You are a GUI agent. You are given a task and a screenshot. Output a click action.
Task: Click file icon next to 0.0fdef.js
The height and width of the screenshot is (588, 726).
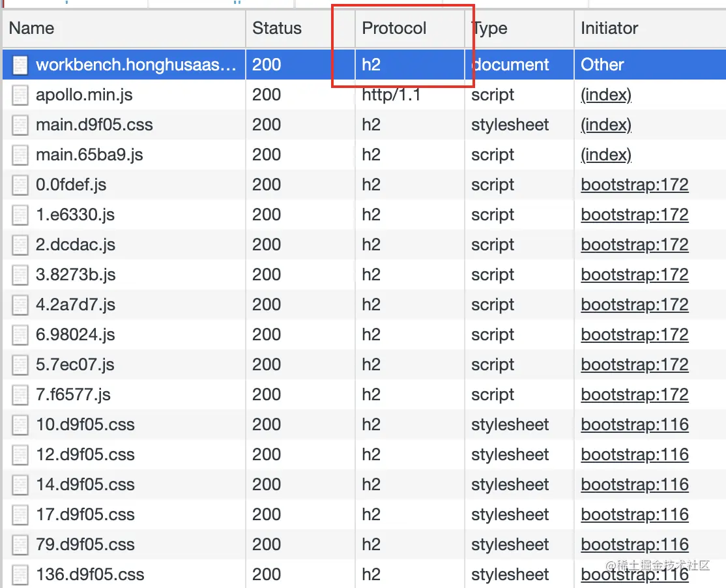[21, 185]
